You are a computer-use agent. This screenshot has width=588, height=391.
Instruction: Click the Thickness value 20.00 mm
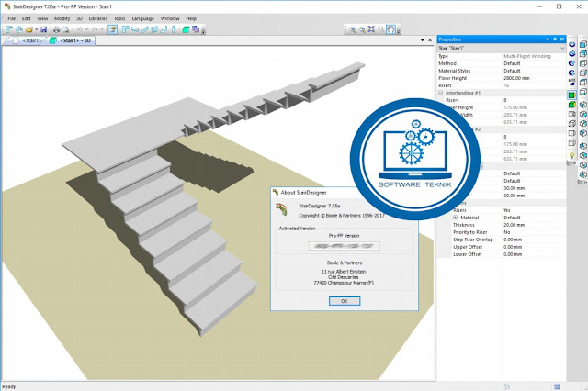point(514,225)
